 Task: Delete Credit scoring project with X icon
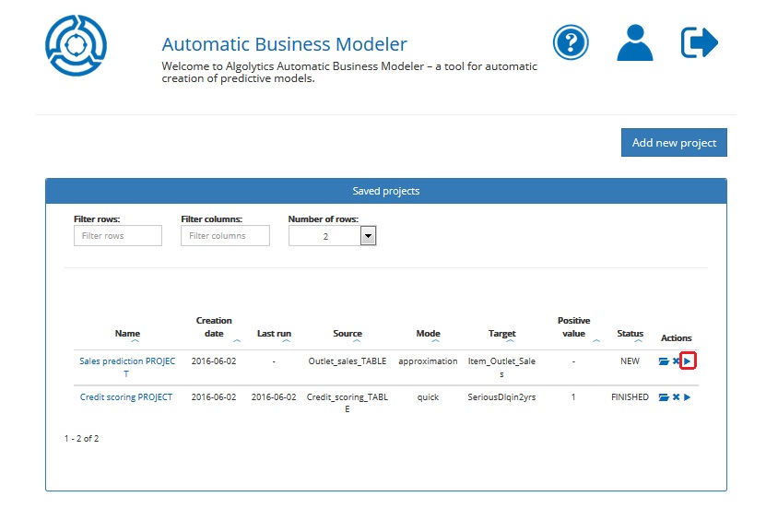pyautogui.click(x=676, y=397)
